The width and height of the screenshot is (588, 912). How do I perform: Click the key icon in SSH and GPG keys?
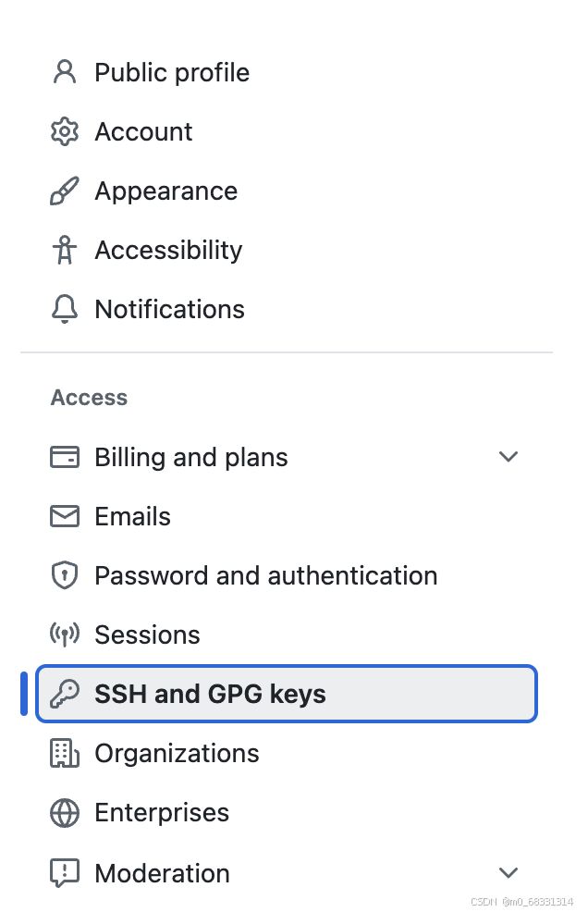pyautogui.click(x=65, y=694)
